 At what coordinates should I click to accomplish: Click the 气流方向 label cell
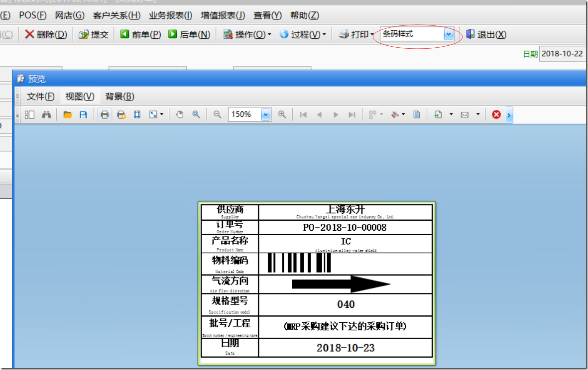coord(230,284)
